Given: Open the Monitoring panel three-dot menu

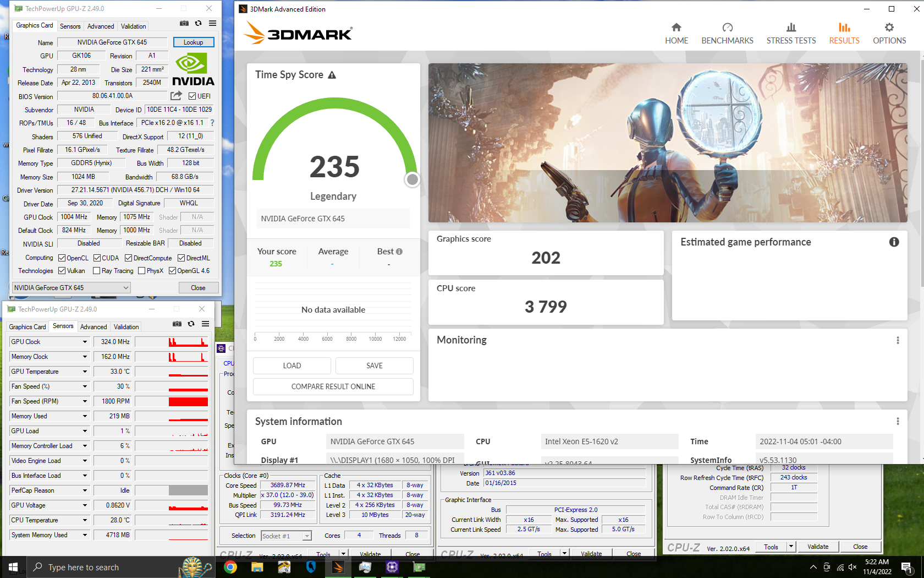Looking at the screenshot, I should coord(898,340).
